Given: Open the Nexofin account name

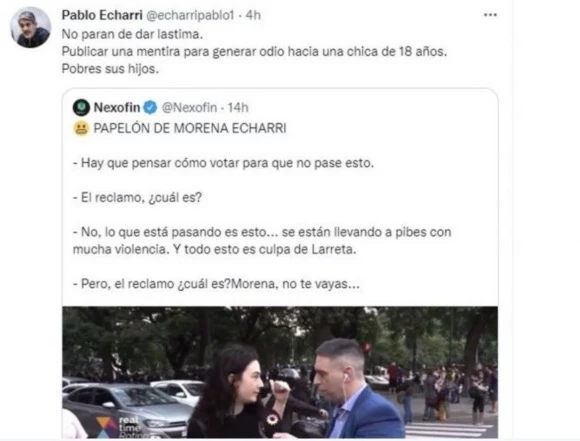Looking at the screenshot, I should [x=117, y=108].
